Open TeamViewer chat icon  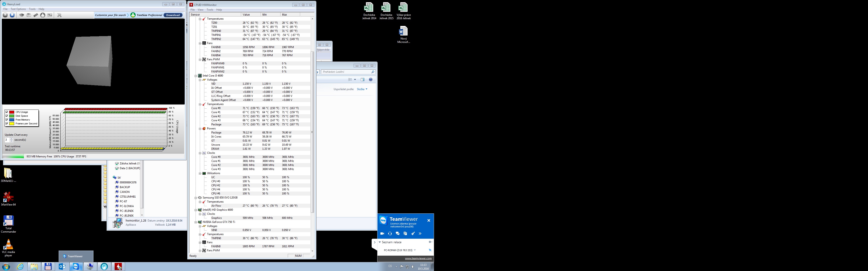pyautogui.click(x=398, y=233)
